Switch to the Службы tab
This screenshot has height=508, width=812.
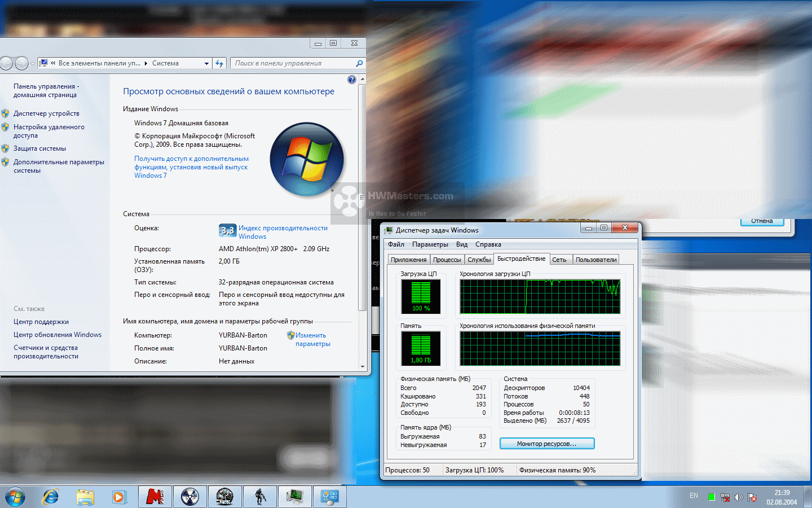pyautogui.click(x=479, y=260)
